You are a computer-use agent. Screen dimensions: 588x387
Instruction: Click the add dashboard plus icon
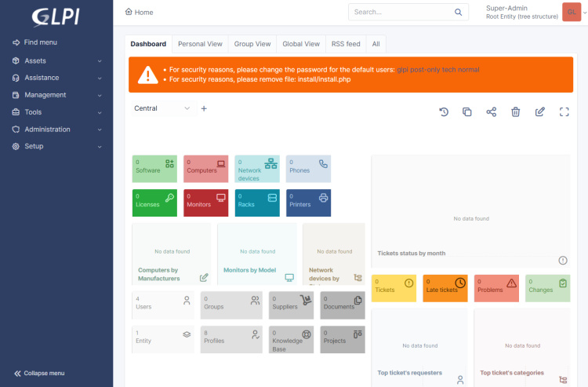pos(204,108)
